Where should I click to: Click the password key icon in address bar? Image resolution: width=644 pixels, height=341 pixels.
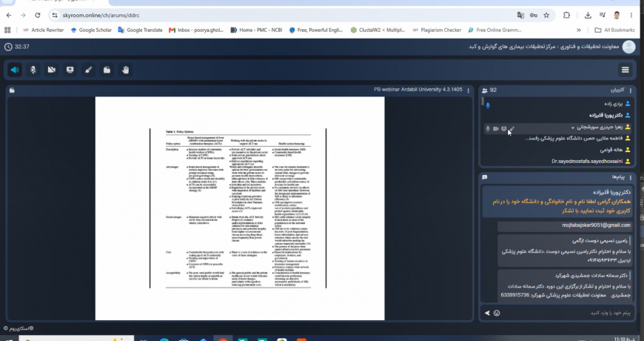coord(534,16)
